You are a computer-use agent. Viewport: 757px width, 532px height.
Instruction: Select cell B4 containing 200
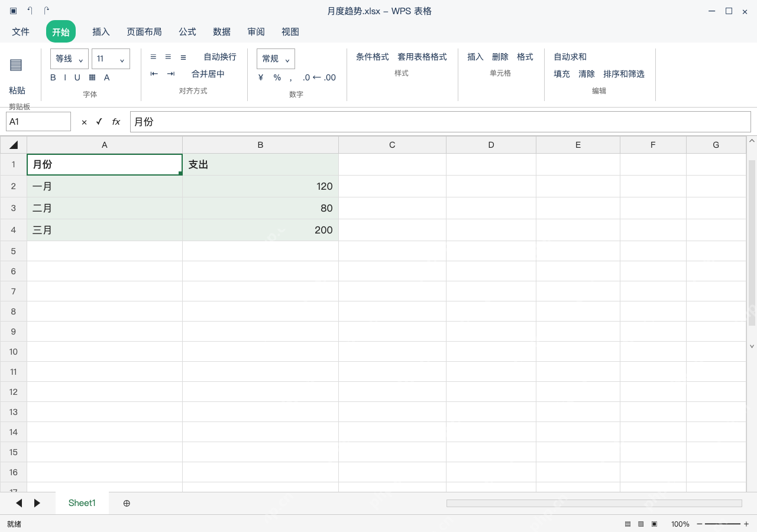pos(260,230)
